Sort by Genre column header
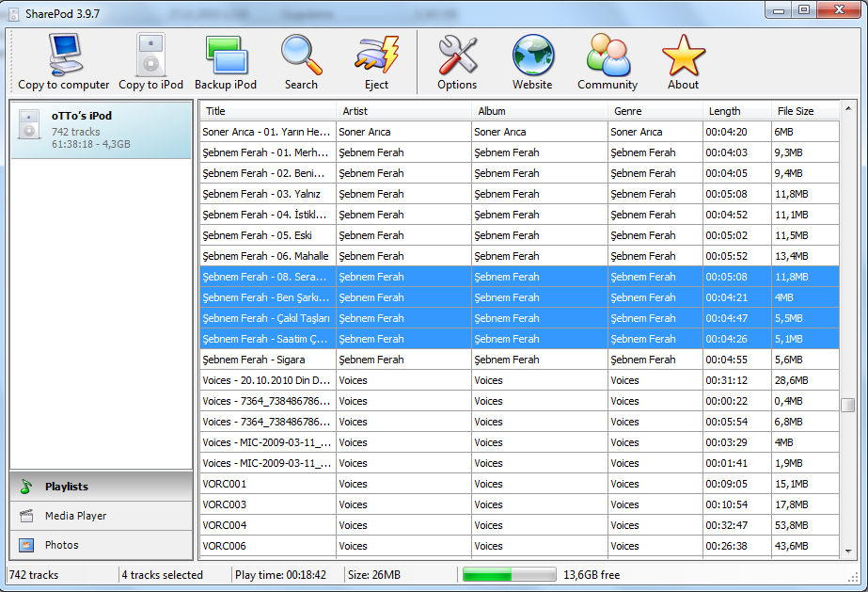 [655, 111]
